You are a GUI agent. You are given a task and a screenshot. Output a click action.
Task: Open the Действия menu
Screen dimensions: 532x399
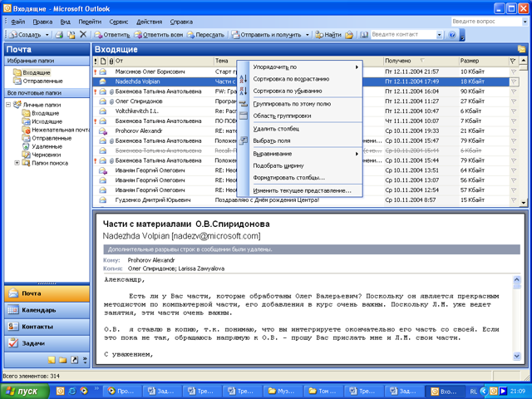pyautogui.click(x=150, y=22)
